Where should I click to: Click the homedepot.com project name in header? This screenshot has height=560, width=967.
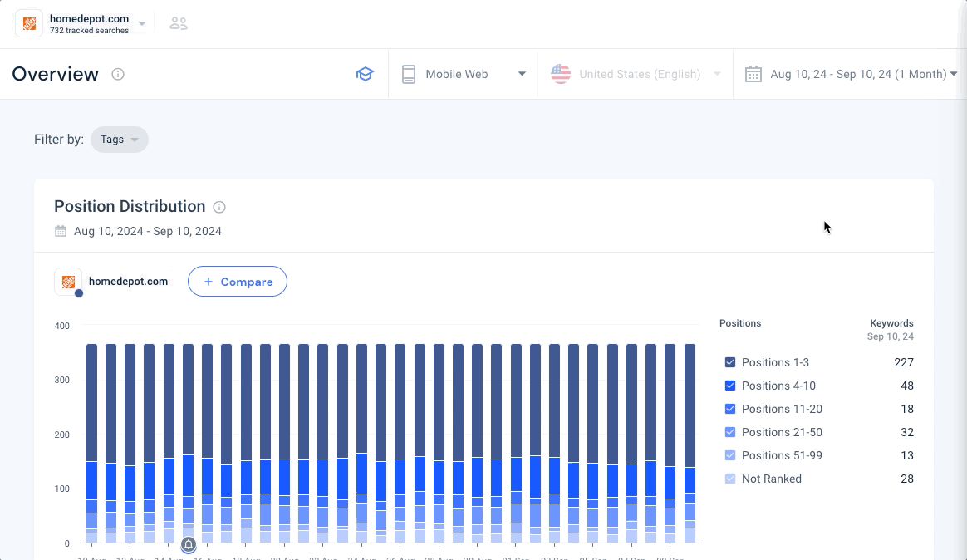[x=90, y=18]
